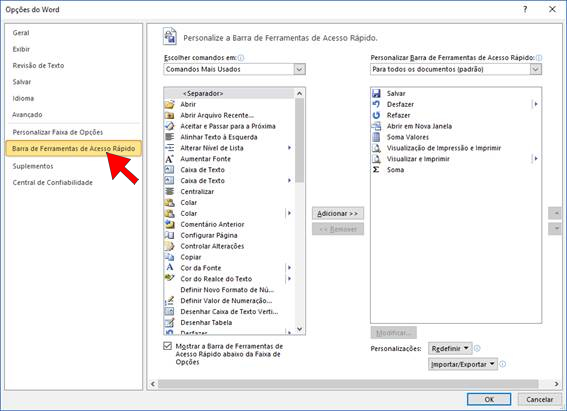The image size is (567, 411).
Task: Click Desenhar Caixa de Texto Vertical icon
Action: pyautogui.click(x=169, y=312)
